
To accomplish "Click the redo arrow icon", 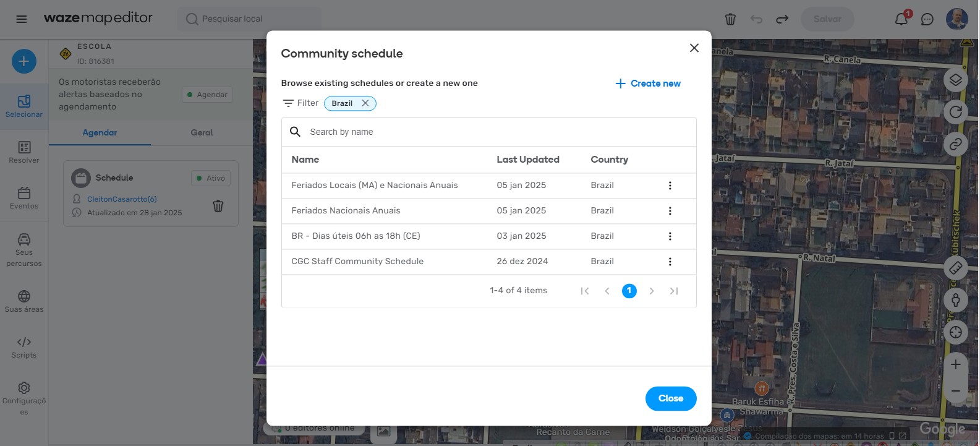I will 782,19.
